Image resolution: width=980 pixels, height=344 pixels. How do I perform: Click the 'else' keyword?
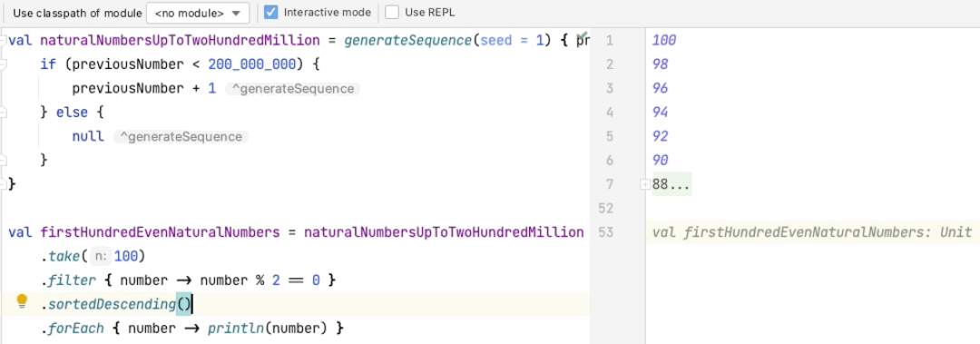pyautogui.click(x=73, y=113)
